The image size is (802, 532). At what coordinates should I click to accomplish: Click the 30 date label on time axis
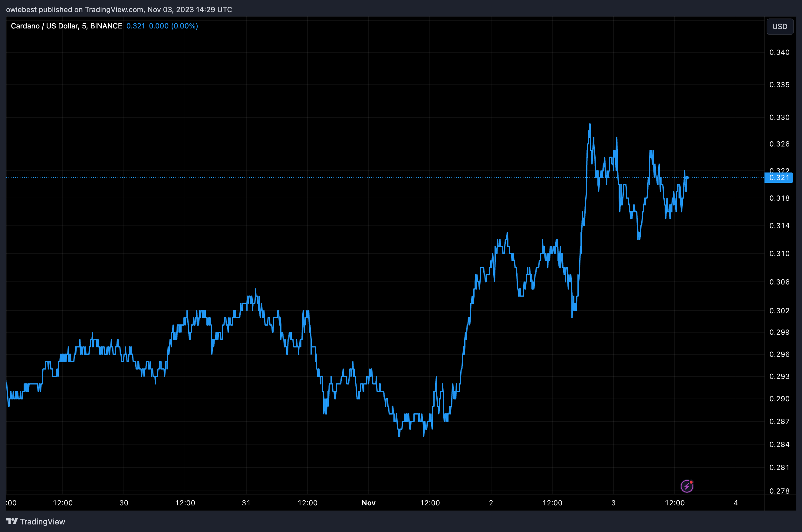pyautogui.click(x=124, y=503)
